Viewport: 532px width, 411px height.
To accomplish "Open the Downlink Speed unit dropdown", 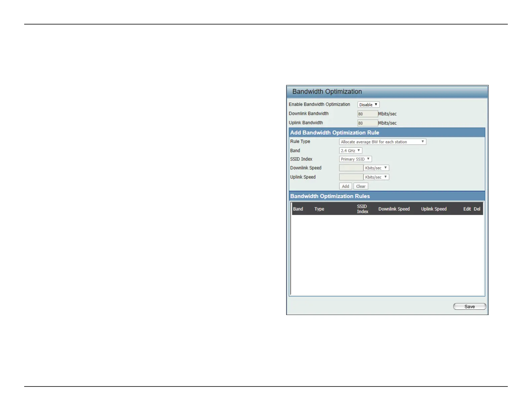I will [376, 168].
